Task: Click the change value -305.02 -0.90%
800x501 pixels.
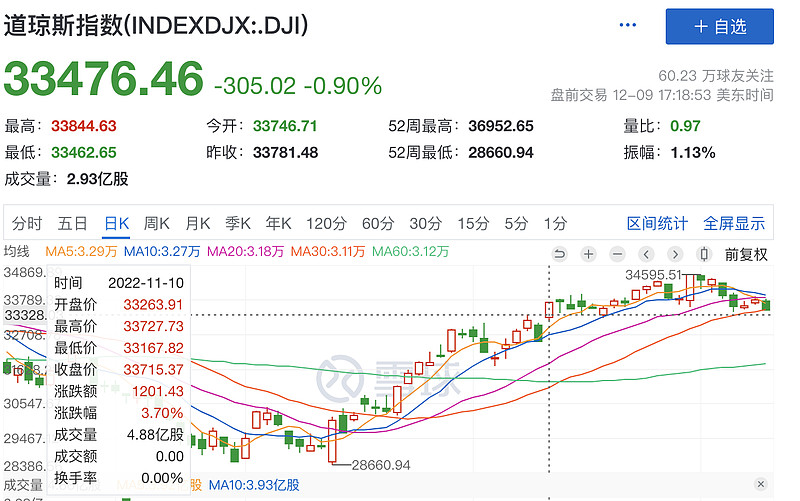Action: click(x=298, y=86)
